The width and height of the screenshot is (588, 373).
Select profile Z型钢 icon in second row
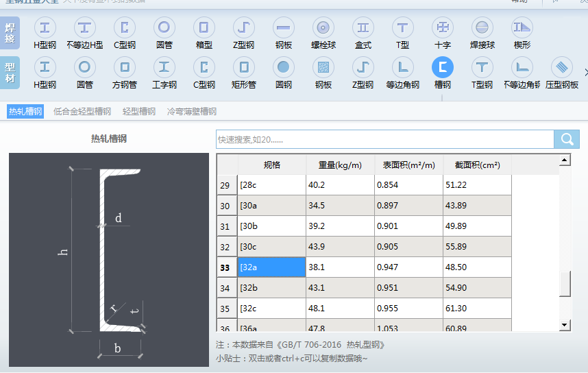pyautogui.click(x=363, y=68)
